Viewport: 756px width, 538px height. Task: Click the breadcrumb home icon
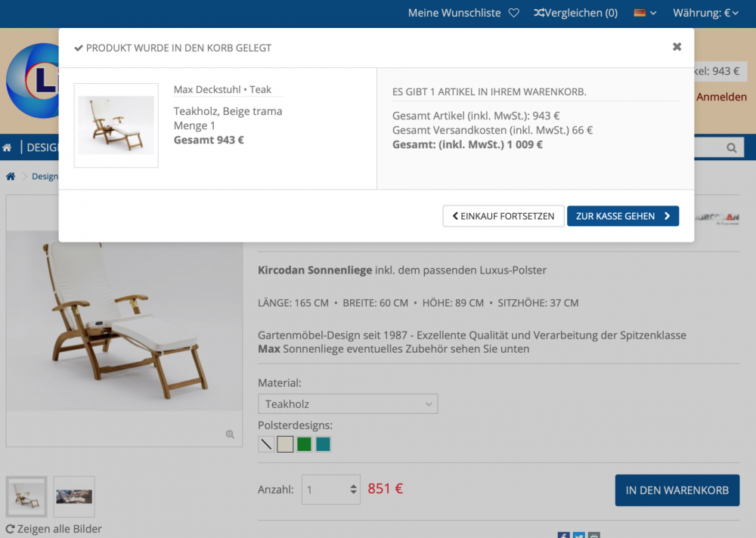tap(11, 176)
